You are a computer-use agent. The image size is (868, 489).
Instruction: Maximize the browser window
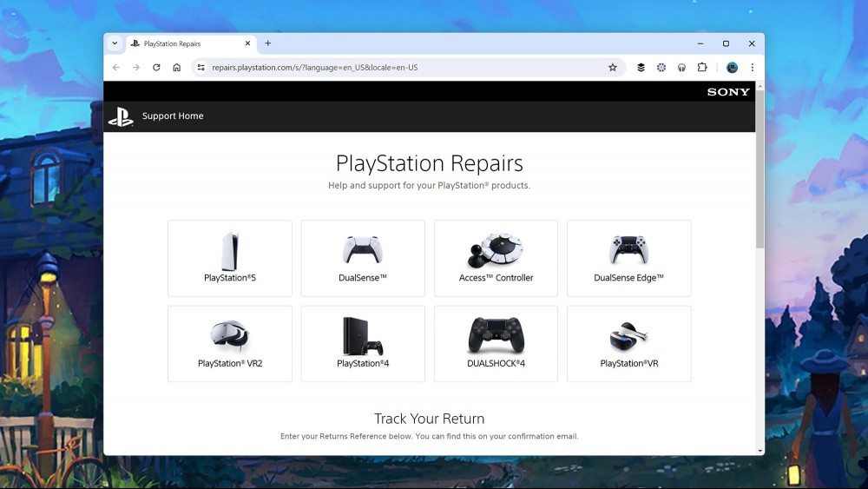click(726, 43)
